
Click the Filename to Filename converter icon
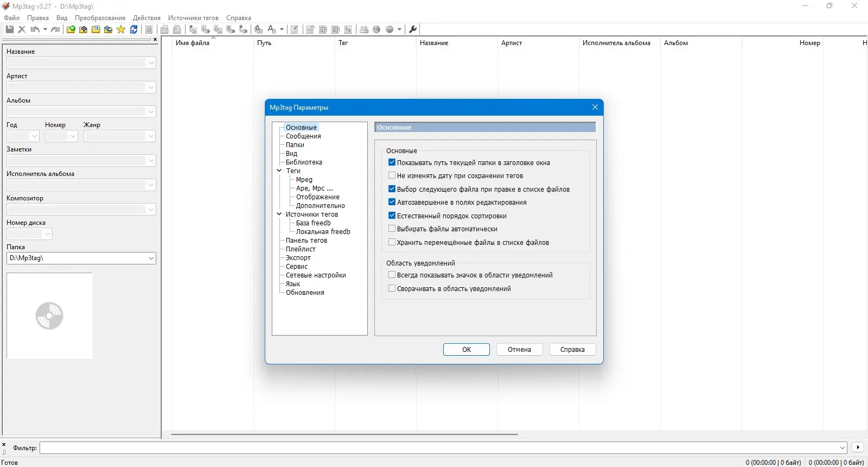click(x=218, y=29)
